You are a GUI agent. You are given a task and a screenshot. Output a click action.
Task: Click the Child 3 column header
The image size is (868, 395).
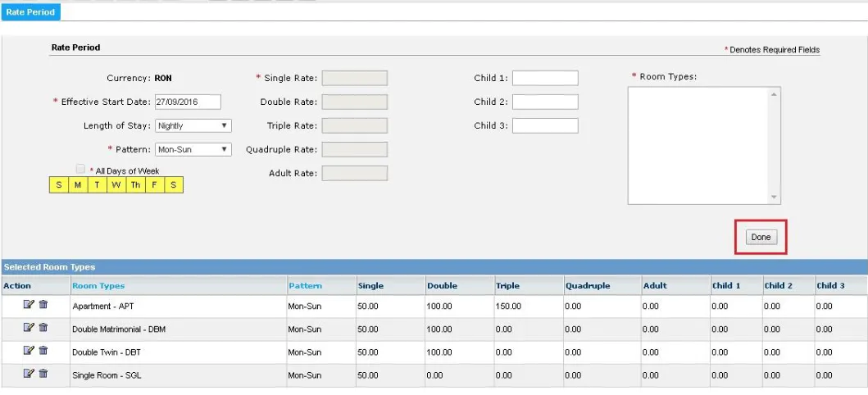[x=830, y=286]
